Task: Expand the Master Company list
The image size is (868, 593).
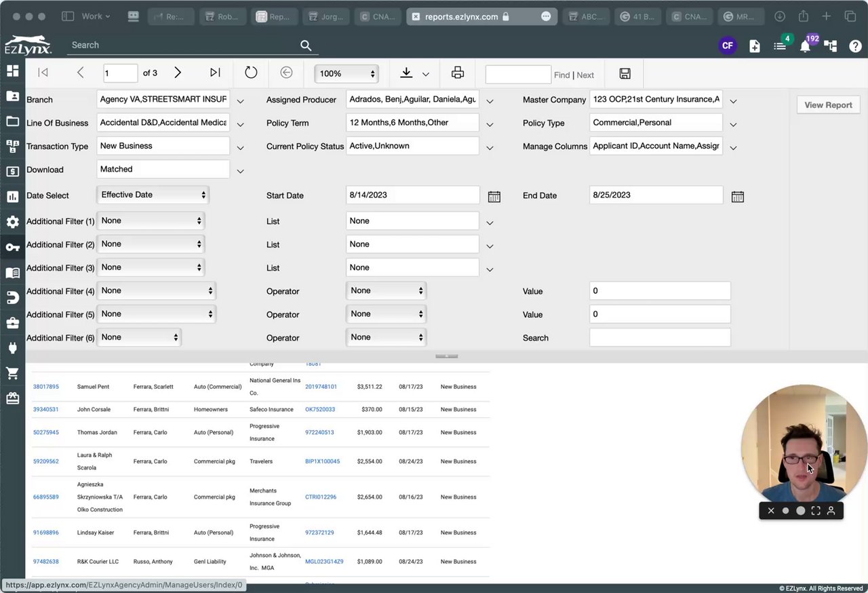Action: [x=733, y=101]
